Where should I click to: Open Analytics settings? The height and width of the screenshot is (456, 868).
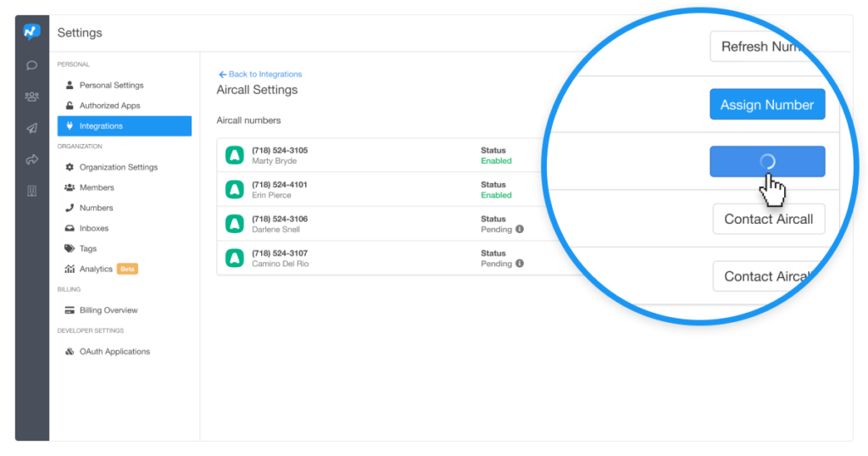coord(96,269)
